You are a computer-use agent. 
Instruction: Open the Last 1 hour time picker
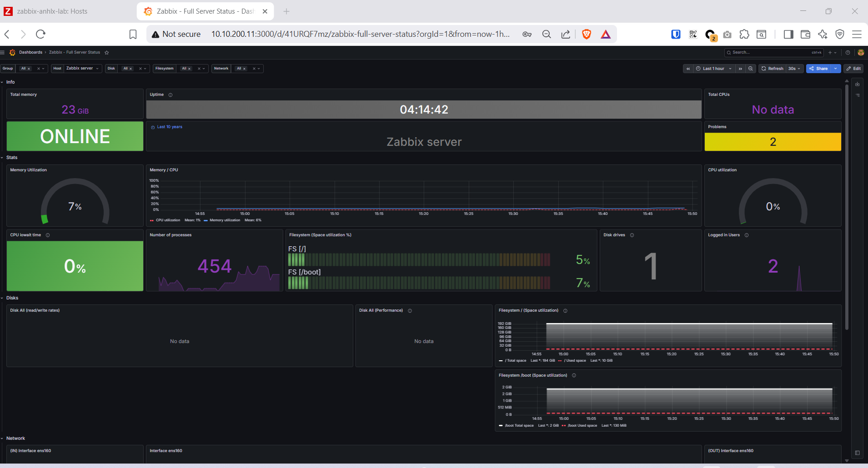[x=713, y=69]
